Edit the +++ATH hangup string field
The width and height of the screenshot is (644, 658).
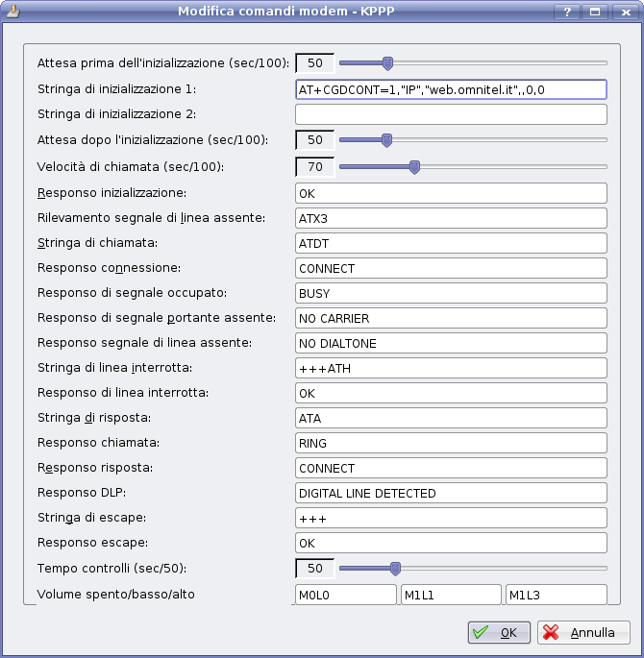point(451,368)
